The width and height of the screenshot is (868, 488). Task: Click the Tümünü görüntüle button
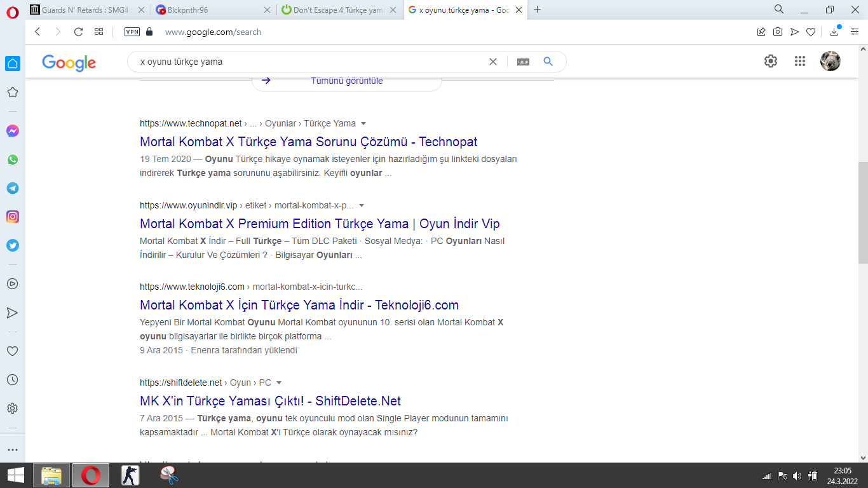tap(347, 81)
